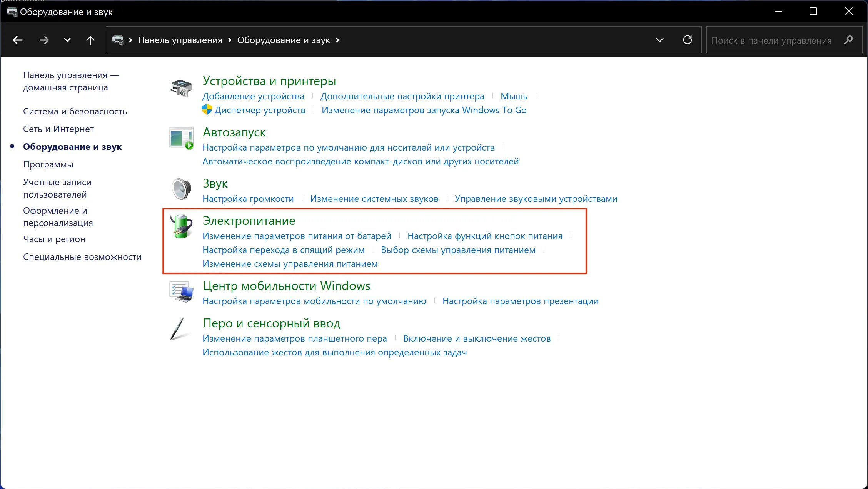Click the Devices and Printers camera icon
The height and width of the screenshot is (489, 868).
(x=181, y=88)
